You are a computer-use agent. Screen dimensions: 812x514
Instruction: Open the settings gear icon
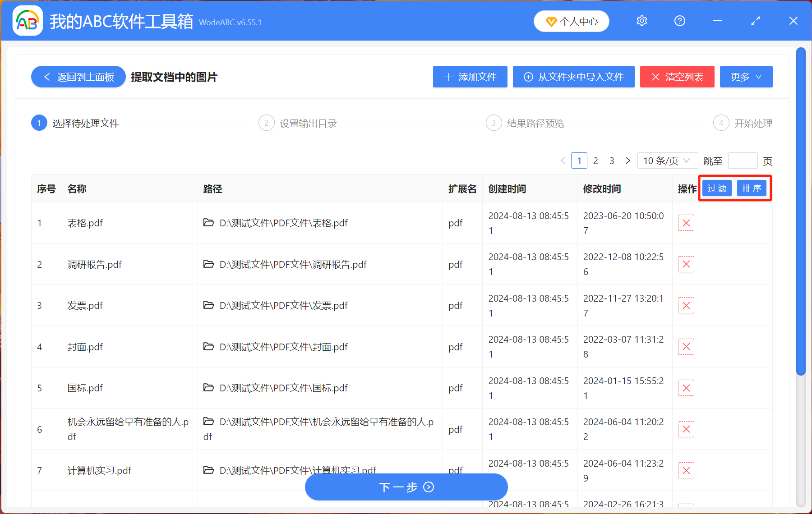tap(641, 21)
